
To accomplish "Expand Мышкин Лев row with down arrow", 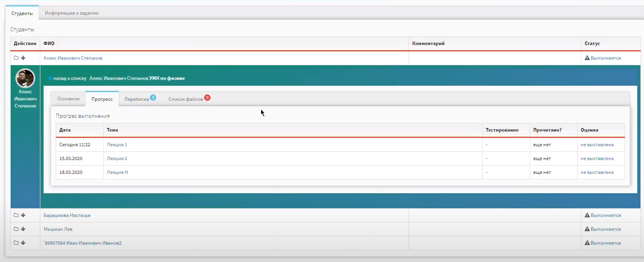I will (x=23, y=229).
